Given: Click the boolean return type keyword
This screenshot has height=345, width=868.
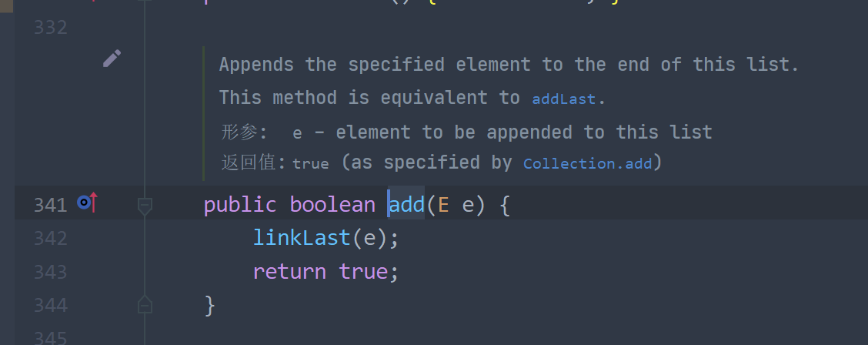Looking at the screenshot, I should point(332,206).
